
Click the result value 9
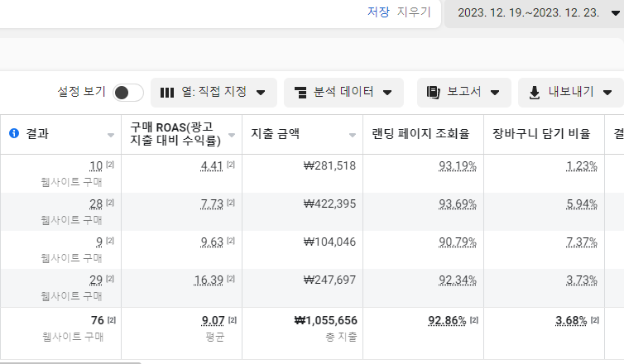click(99, 242)
